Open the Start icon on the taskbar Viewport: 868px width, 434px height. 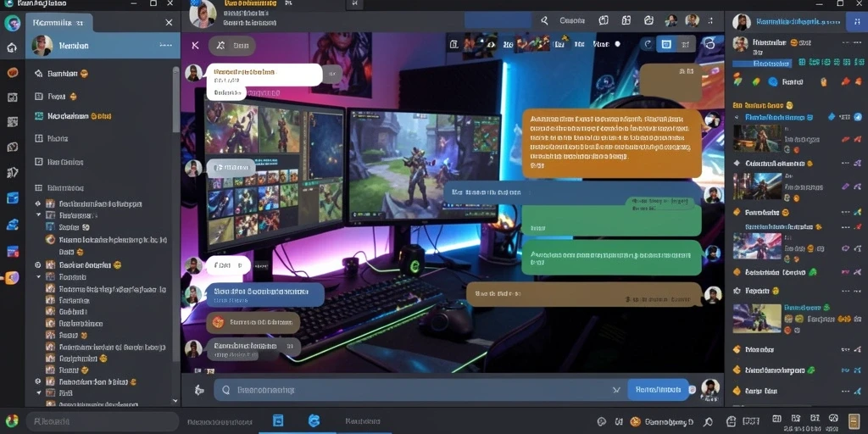coord(12,420)
